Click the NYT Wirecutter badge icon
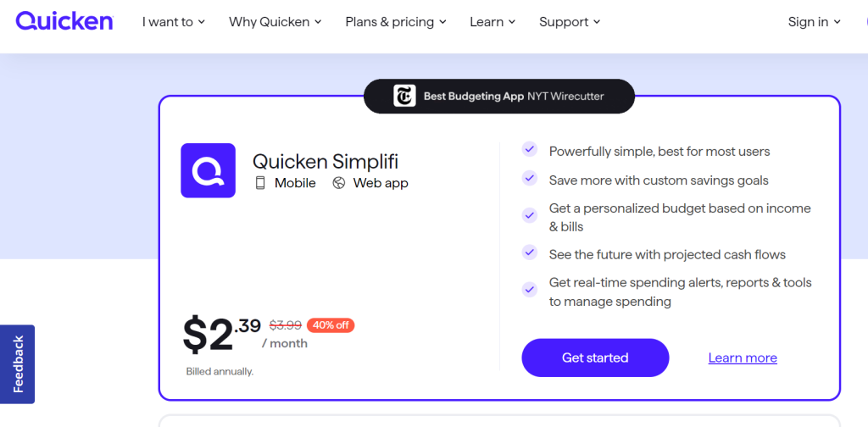The image size is (868, 427). [x=404, y=96]
